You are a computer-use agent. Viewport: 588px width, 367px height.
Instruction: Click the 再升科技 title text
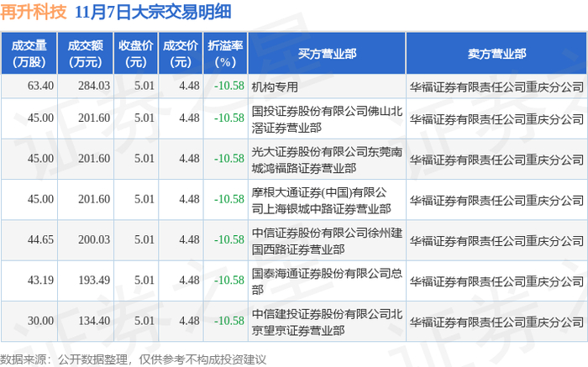(x=34, y=12)
